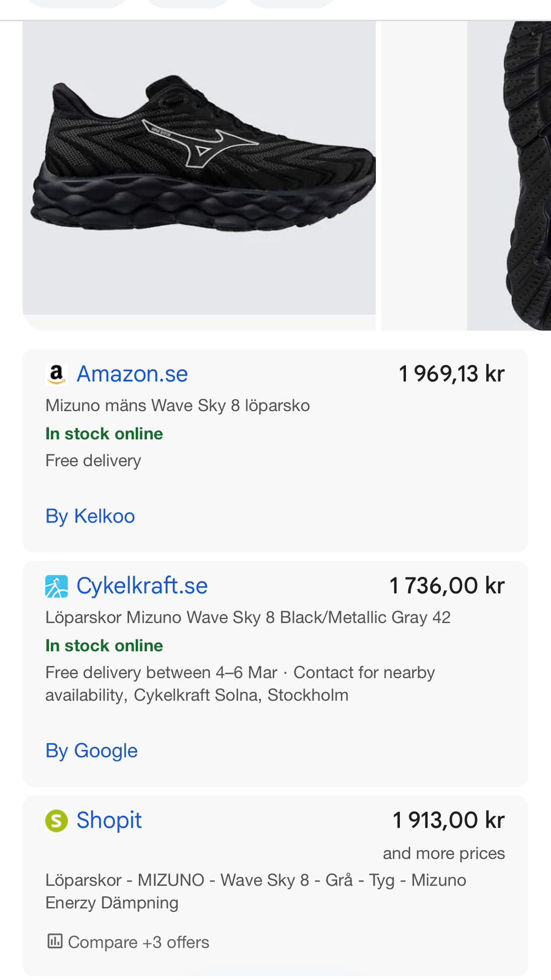Tap the By Kelkoo link

(90, 516)
